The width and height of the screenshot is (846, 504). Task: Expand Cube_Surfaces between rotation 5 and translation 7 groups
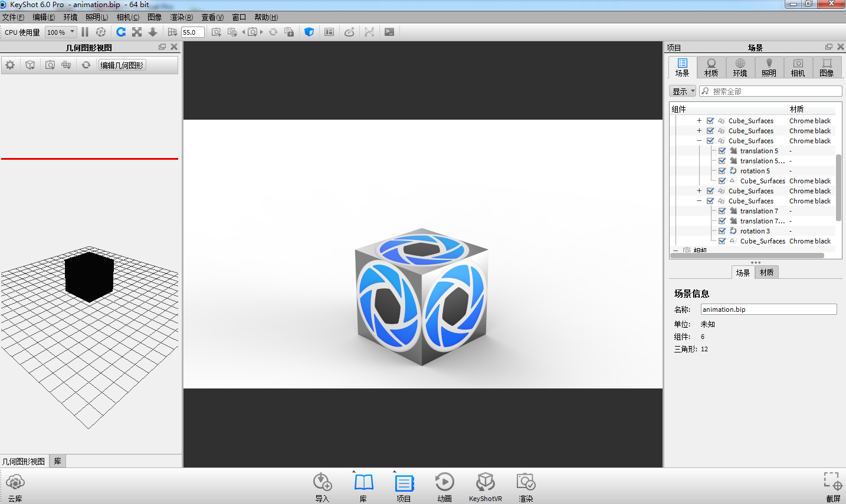tap(699, 191)
